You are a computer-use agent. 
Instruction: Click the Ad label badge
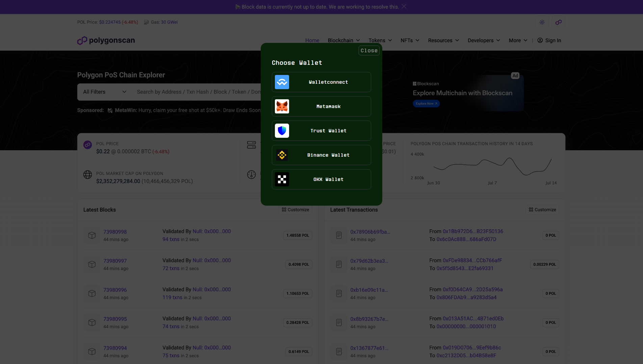tap(515, 76)
